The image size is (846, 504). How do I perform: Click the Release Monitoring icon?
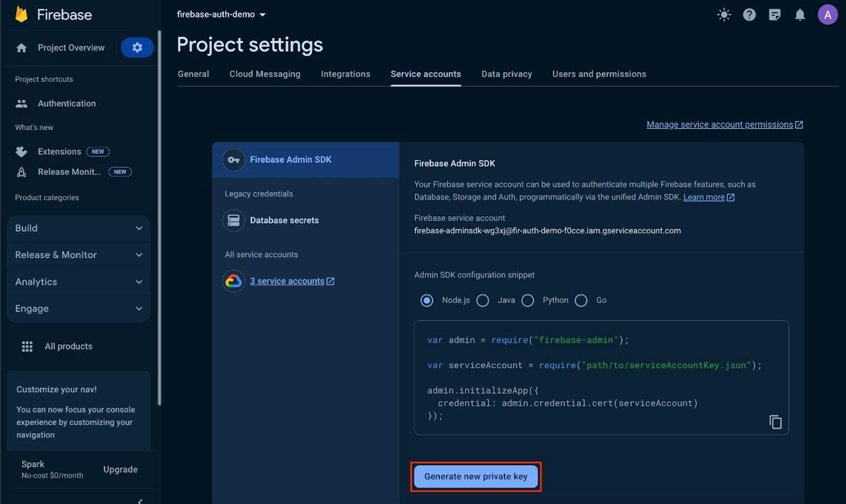pos(21,172)
